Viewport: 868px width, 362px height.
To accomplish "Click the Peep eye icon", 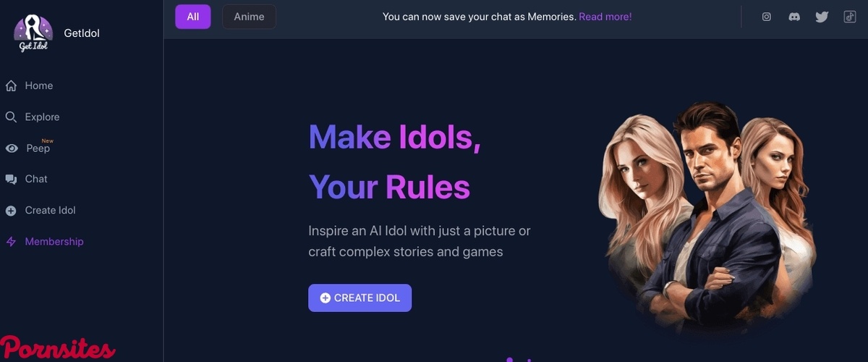I will tap(12, 148).
